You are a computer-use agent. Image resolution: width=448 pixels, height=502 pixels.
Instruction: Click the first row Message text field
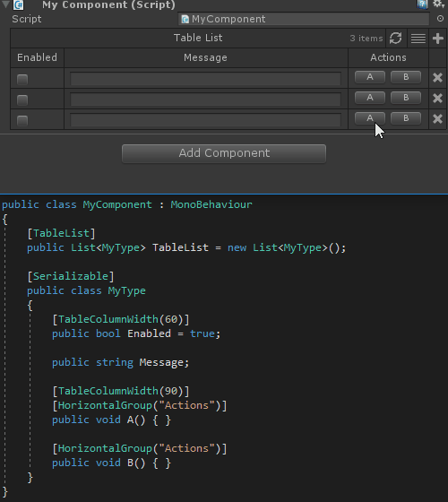205,79
